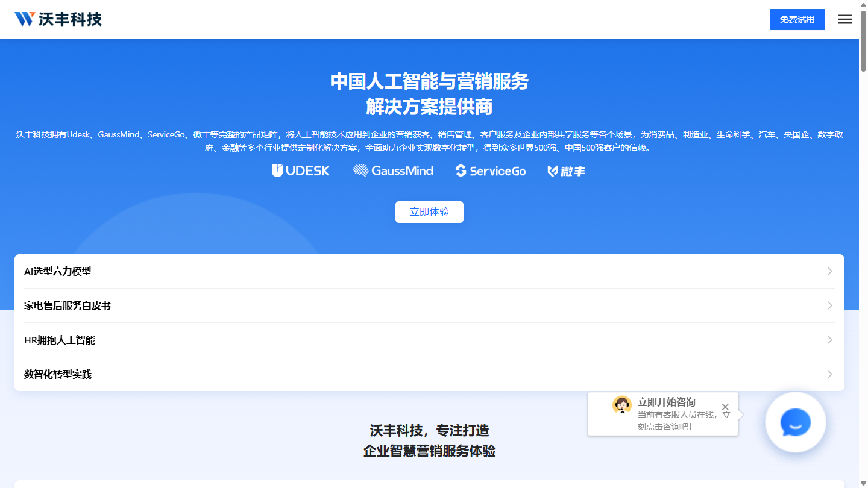Click the 沃丰科技 logo
This screenshot has height=488, width=868.
click(x=58, y=19)
